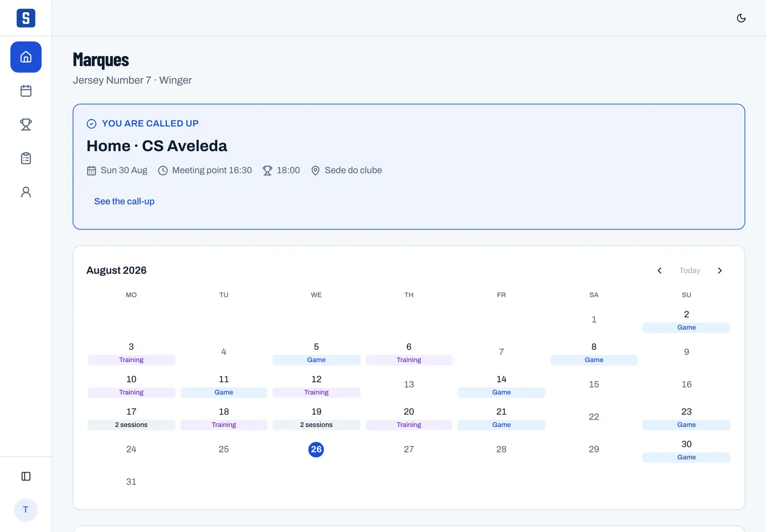
Task: Open the See the call-up link
Action: (x=124, y=201)
